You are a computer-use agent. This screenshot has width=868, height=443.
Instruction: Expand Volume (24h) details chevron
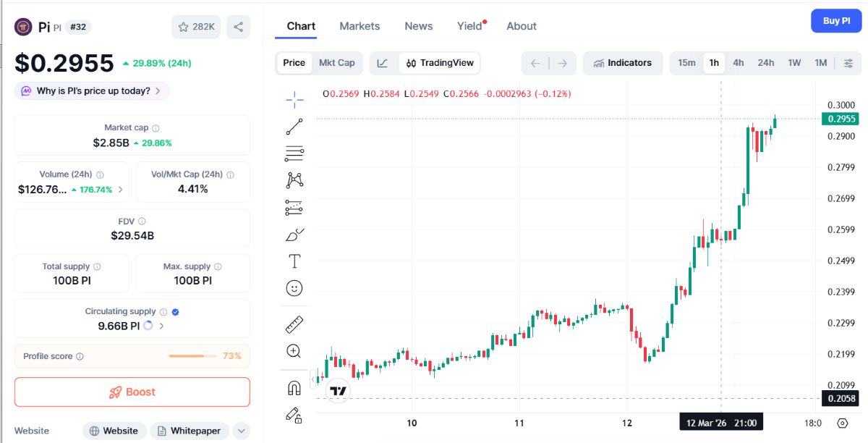pyautogui.click(x=120, y=190)
